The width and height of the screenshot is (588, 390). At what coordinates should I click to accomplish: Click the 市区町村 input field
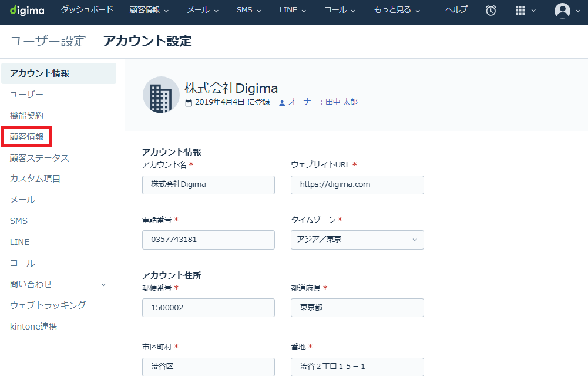[209, 367]
